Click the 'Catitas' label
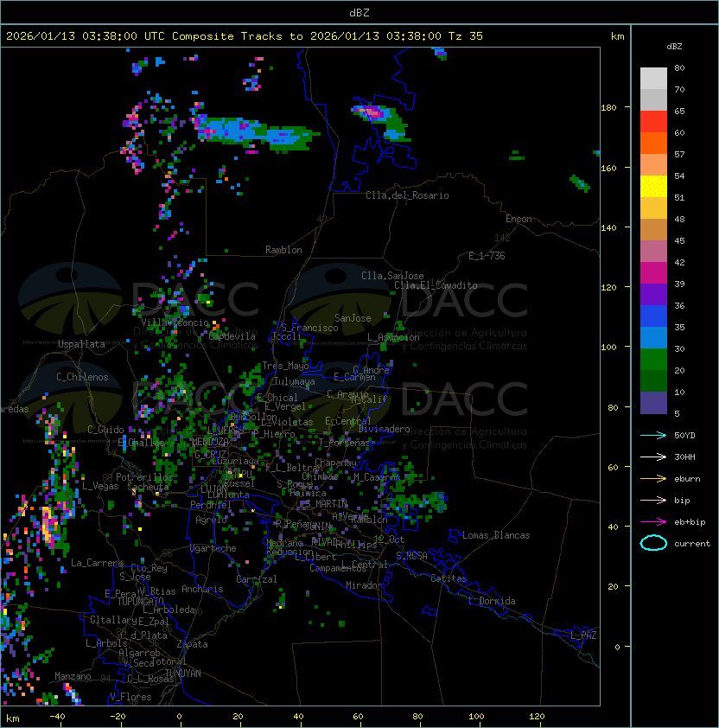The height and width of the screenshot is (728, 719). [x=449, y=578]
